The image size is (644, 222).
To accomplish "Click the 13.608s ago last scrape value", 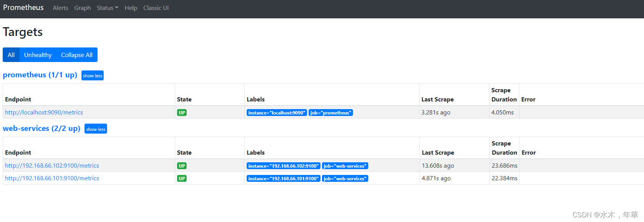I will coord(438,166).
